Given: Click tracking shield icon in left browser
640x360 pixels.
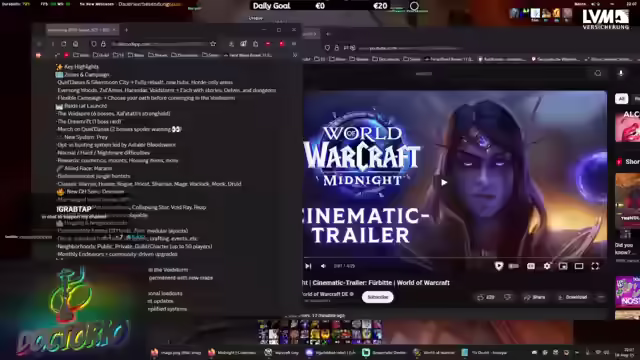Looking at the screenshot, I should (x=94, y=44).
